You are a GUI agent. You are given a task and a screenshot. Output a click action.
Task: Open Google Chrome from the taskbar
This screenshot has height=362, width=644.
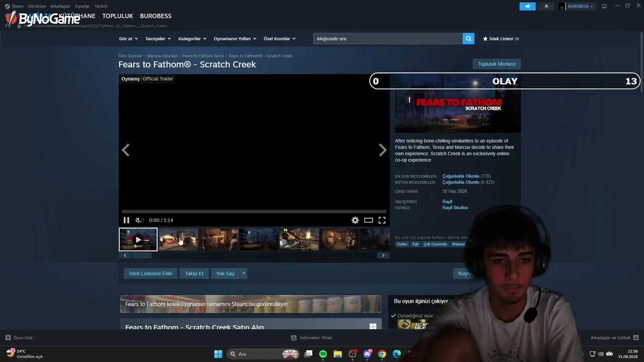click(382, 354)
